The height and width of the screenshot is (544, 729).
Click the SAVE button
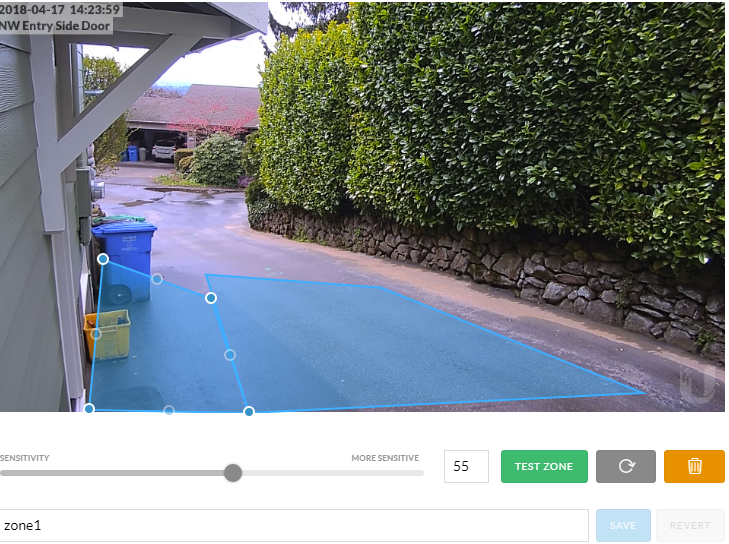tap(623, 525)
